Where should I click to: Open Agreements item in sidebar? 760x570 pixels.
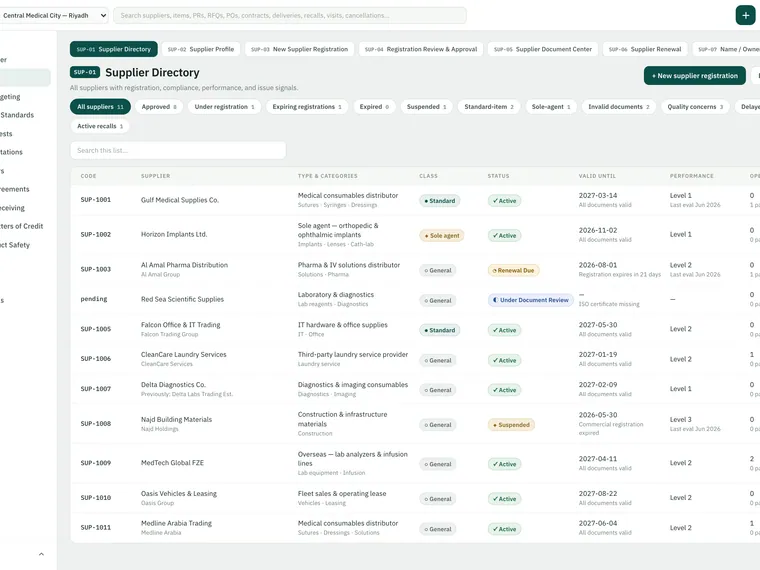tap(15, 190)
